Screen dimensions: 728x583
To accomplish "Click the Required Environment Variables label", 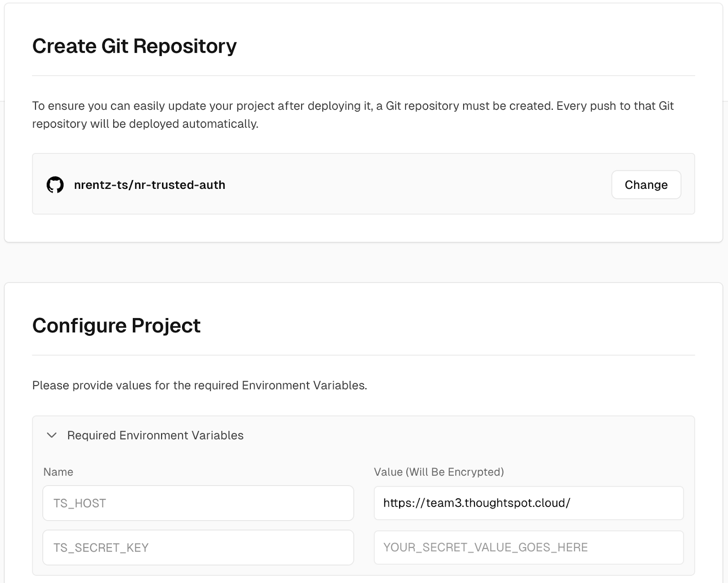I will click(x=155, y=436).
